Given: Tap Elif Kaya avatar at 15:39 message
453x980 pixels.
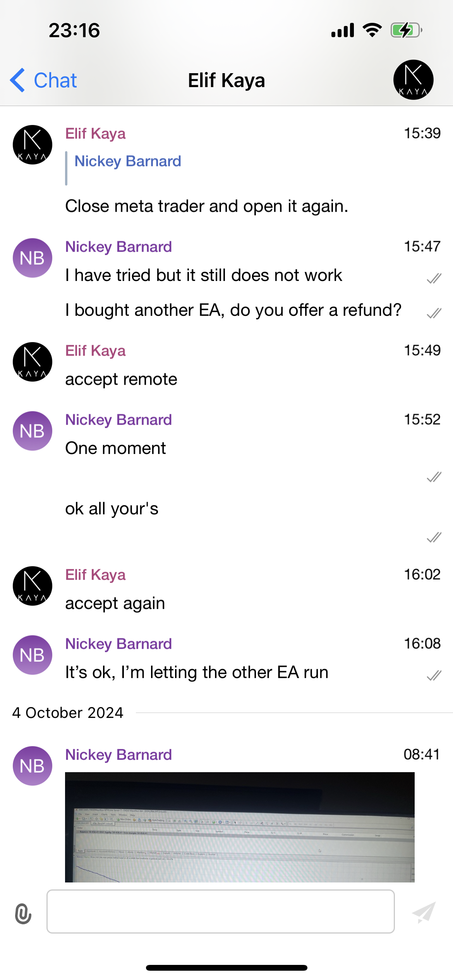Looking at the screenshot, I should tap(33, 145).
